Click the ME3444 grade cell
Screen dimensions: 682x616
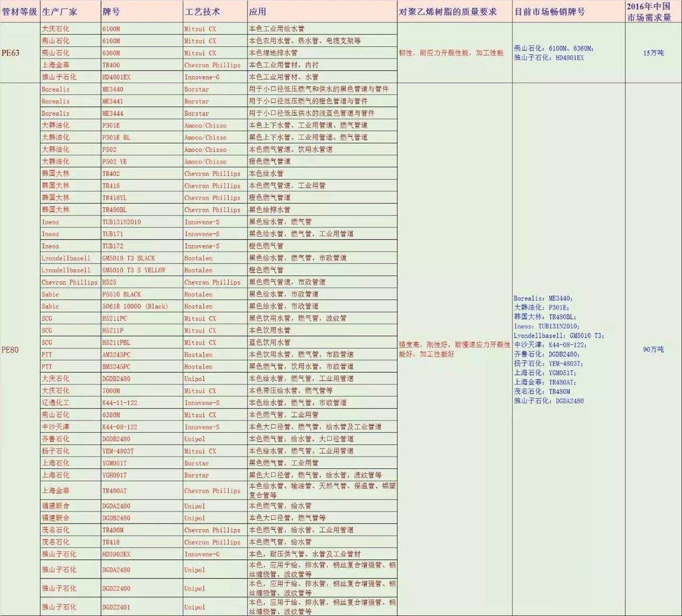point(141,113)
